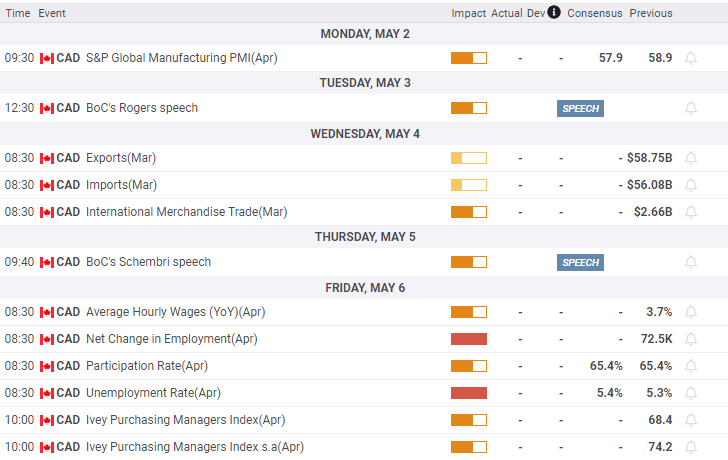The image size is (728, 460).
Task: Click the Speech button for BoC's Rogers
Action: [x=580, y=108]
